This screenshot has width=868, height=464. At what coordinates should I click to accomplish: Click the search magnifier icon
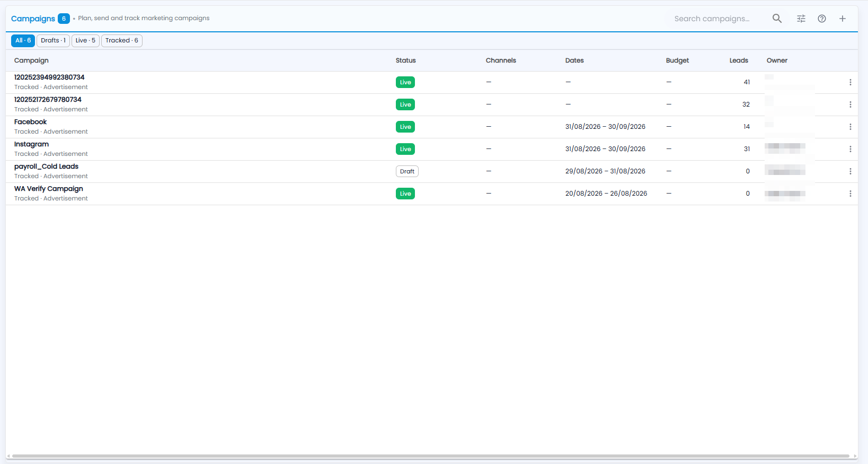777,19
